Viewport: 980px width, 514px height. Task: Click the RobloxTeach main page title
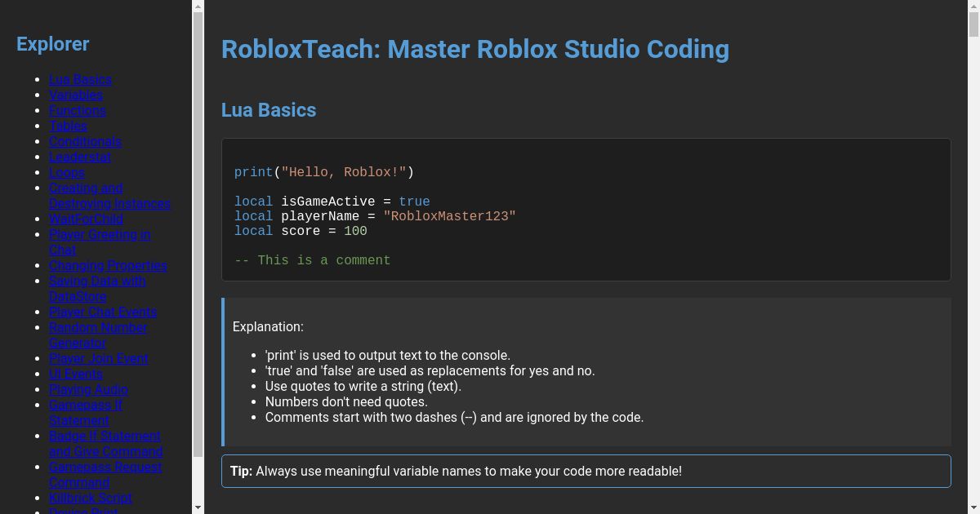(475, 49)
